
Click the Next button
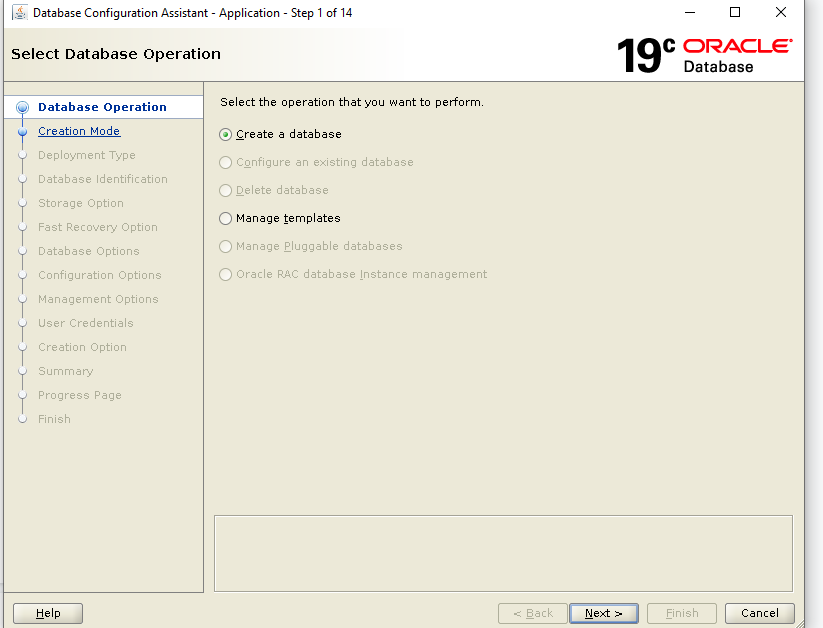click(x=604, y=613)
